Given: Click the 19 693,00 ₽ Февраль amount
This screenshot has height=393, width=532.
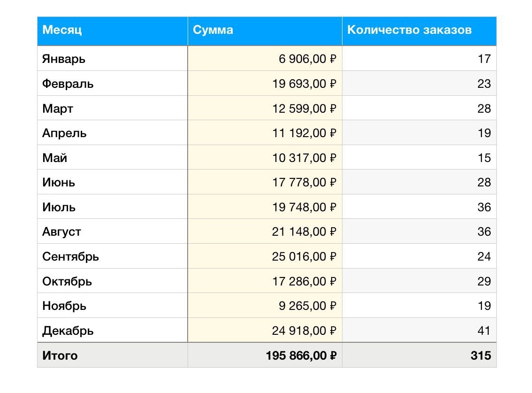Looking at the screenshot, I should coord(265,83).
